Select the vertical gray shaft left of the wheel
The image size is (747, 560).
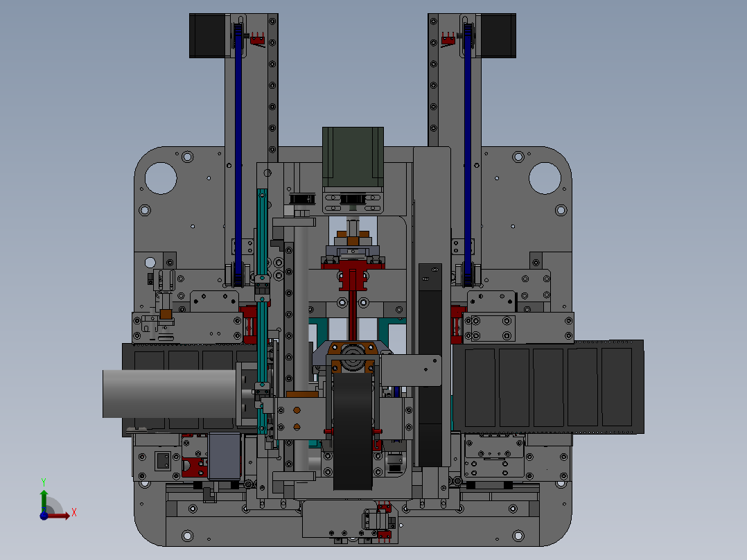point(301,348)
